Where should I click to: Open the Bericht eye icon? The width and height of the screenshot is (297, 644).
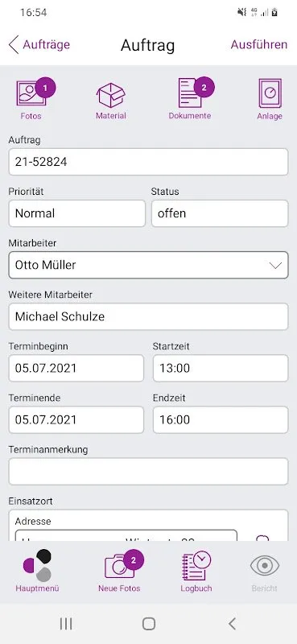[265, 566]
